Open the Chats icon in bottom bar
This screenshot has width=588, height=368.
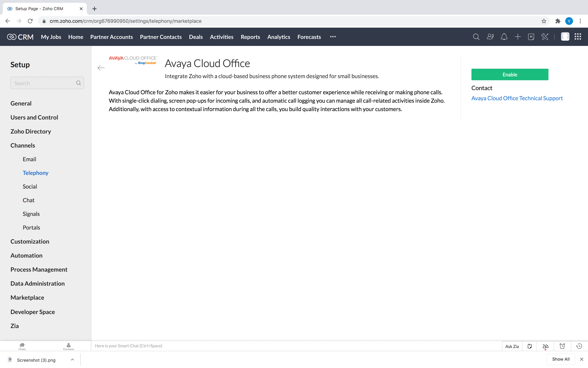click(x=22, y=346)
